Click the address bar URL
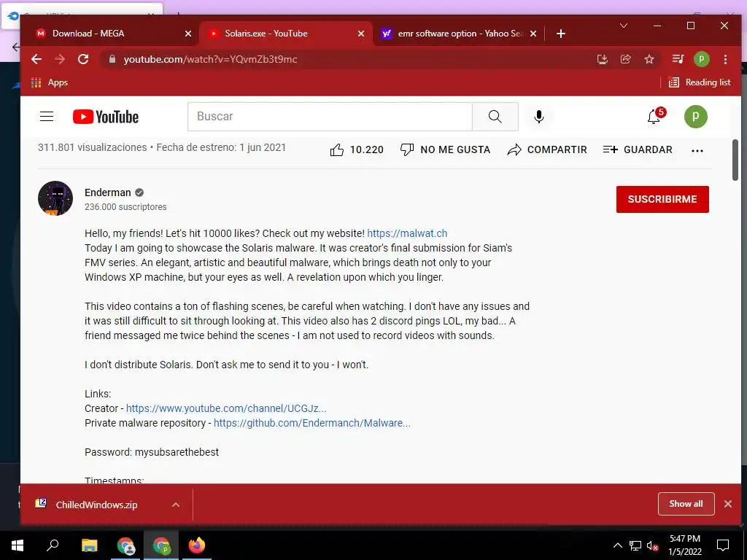747x560 pixels. click(210, 59)
